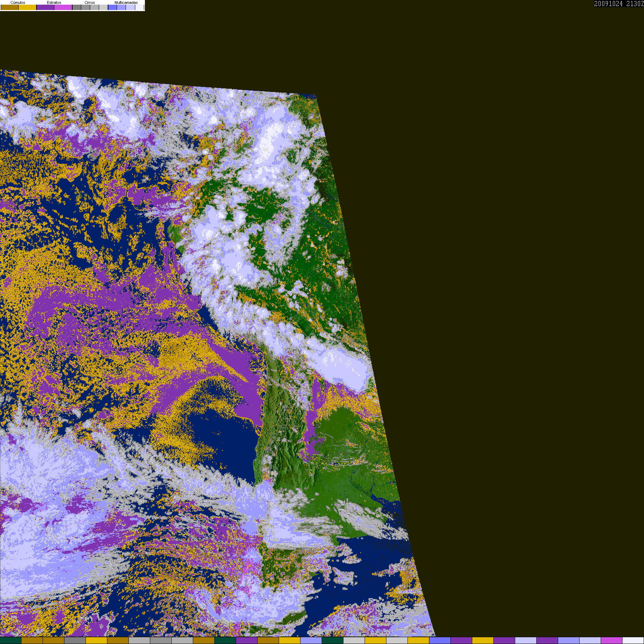This screenshot has width=644, height=644.
Task: Select the dark purple Estratos legend swatch
Action: [45, 7]
